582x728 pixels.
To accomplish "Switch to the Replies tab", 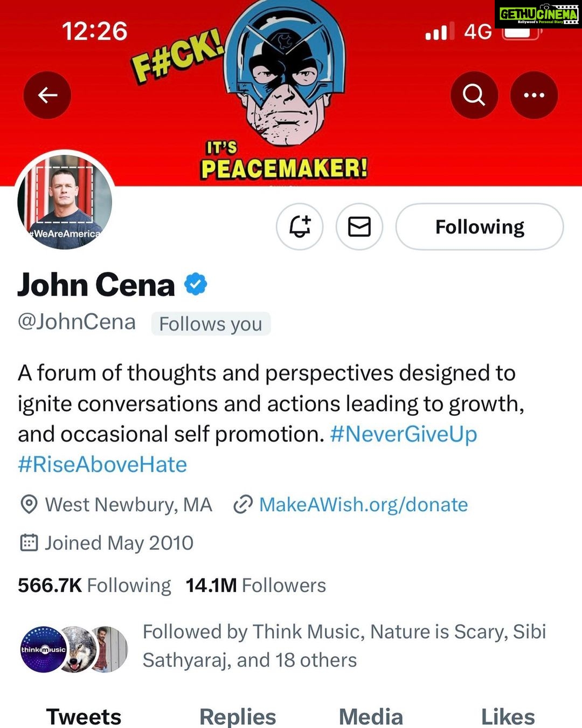I will click(x=238, y=717).
